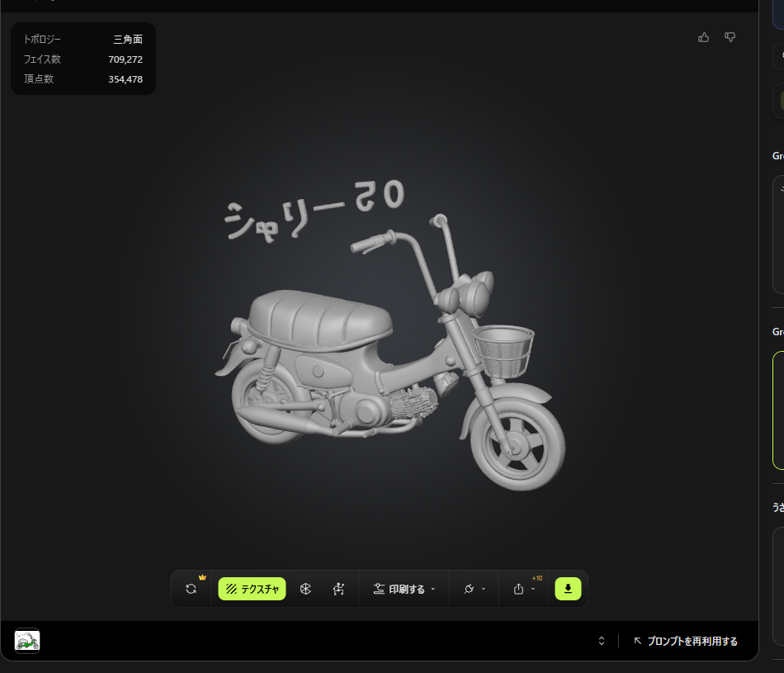This screenshot has width=784, height=673.
Task: Toggle the テクスチャ texture button
Action: pyautogui.click(x=252, y=589)
